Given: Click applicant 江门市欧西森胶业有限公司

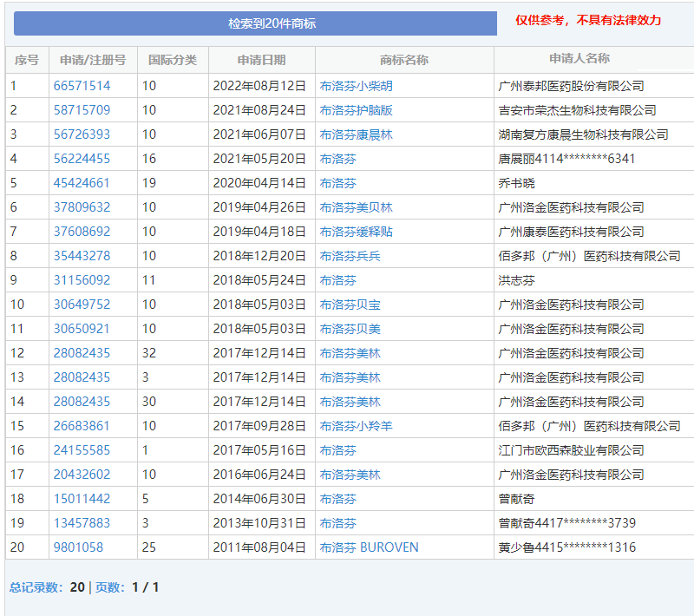Looking at the screenshot, I should click(572, 450).
